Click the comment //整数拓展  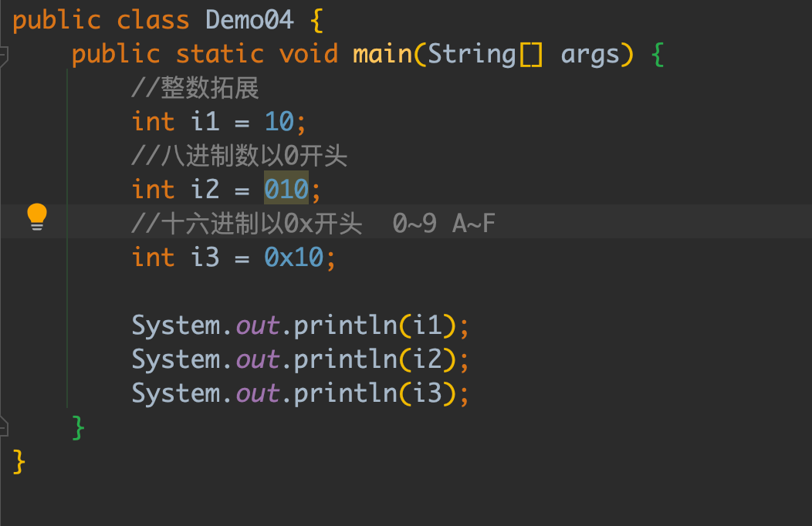point(195,87)
